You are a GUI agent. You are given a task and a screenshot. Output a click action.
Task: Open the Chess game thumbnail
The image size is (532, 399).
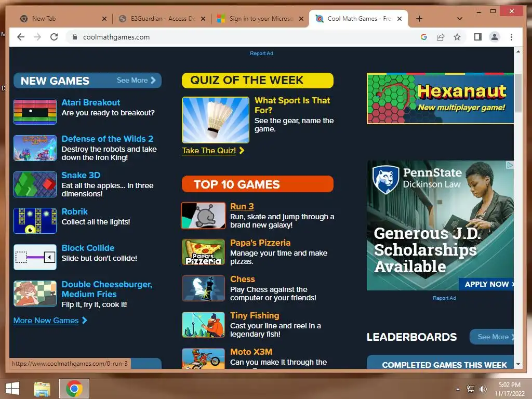[x=203, y=288]
